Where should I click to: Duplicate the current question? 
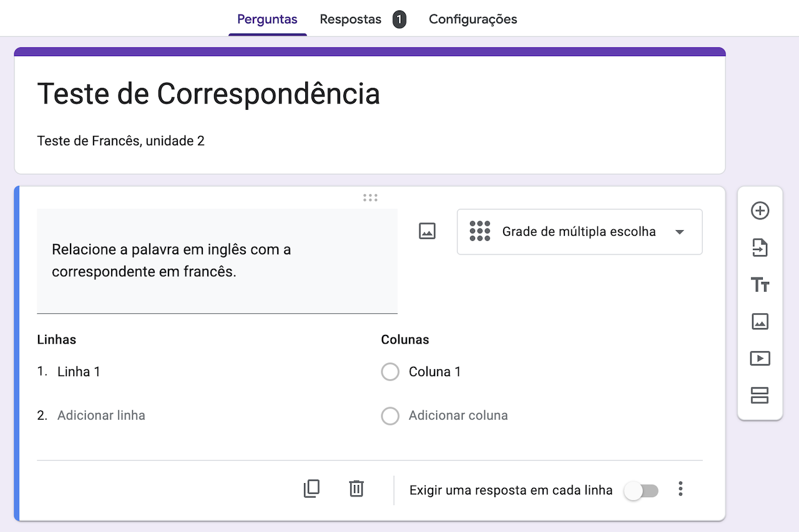tap(311, 489)
